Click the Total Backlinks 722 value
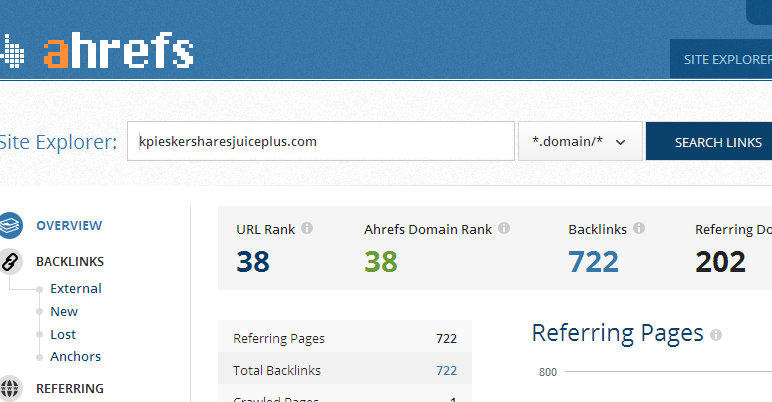The image size is (772, 402). tap(446, 370)
